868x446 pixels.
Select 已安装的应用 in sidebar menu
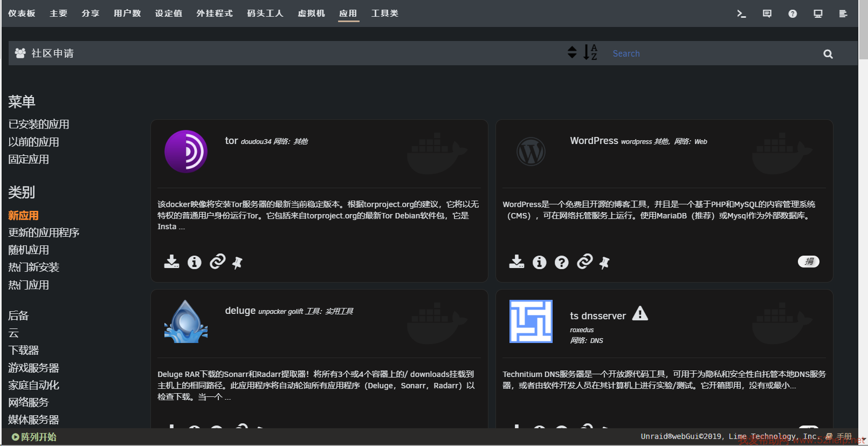point(39,125)
